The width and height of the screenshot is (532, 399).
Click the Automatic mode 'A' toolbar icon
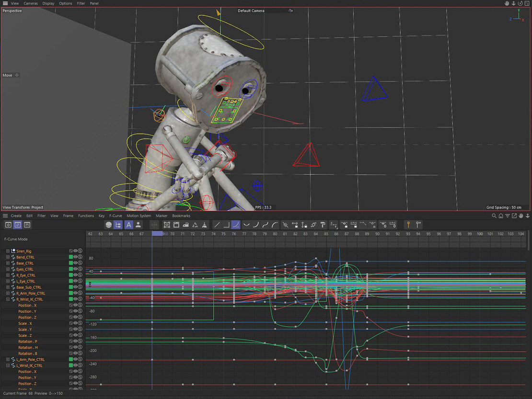(x=128, y=225)
